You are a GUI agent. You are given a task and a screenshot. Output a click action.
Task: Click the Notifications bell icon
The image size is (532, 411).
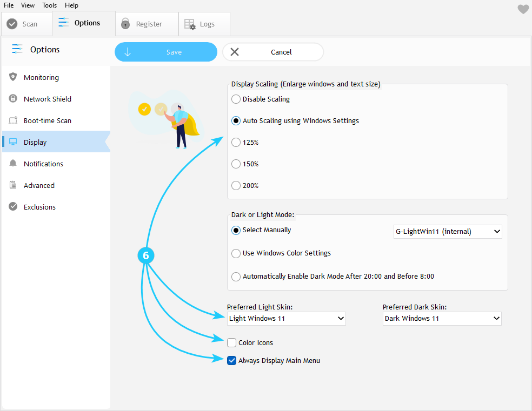click(x=13, y=164)
